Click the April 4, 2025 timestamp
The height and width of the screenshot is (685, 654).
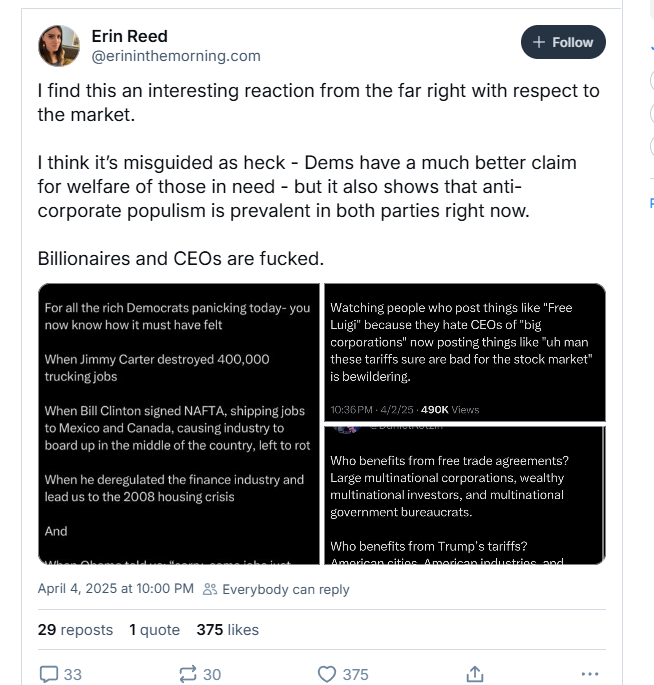point(115,589)
